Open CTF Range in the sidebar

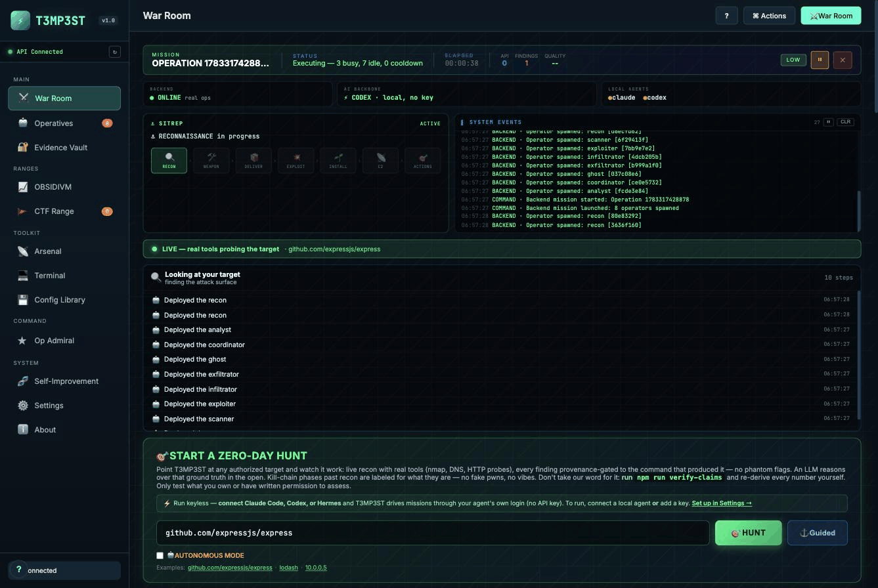pyautogui.click(x=64, y=211)
